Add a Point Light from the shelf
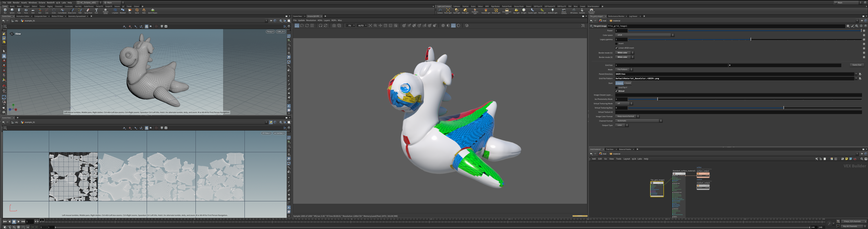 tap(448, 11)
